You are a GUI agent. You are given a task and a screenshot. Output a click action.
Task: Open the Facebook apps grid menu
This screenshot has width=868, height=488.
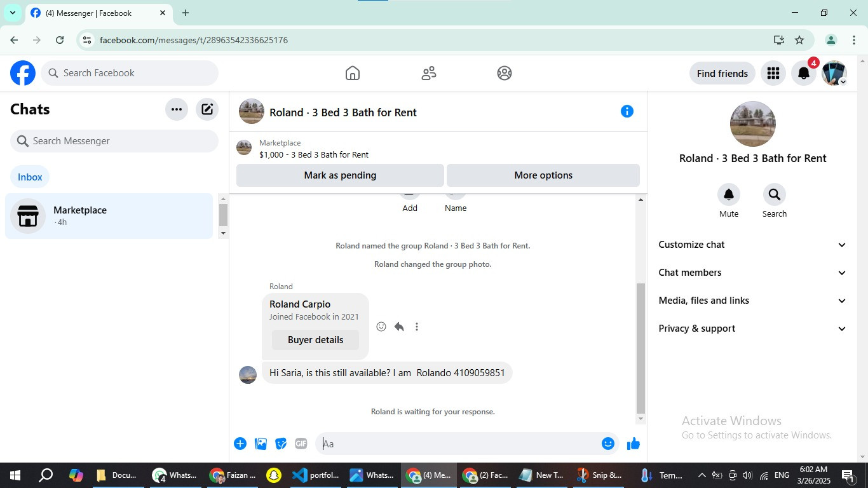pos(773,73)
